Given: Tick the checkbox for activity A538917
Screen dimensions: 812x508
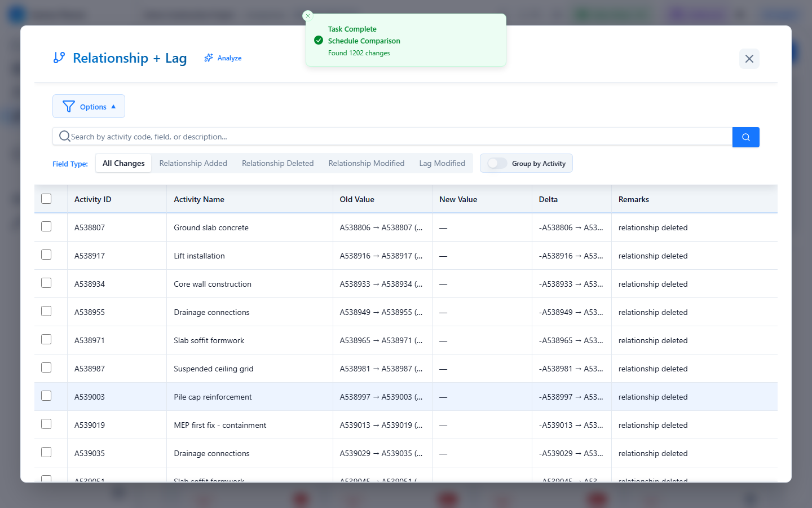Looking at the screenshot, I should (46, 255).
